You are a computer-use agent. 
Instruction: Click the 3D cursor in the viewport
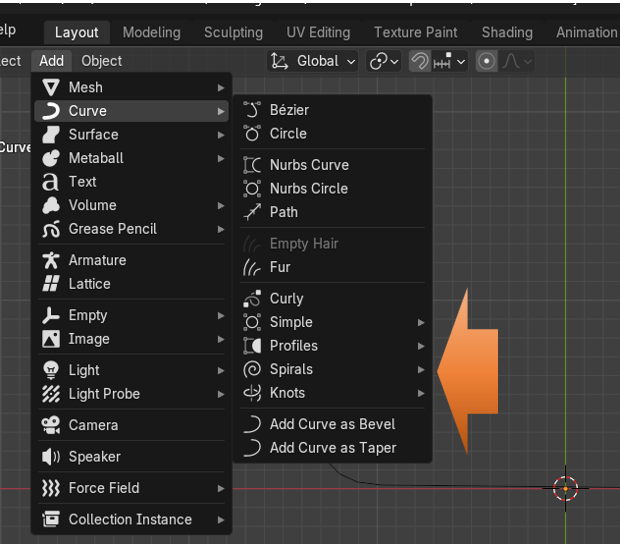(566, 488)
